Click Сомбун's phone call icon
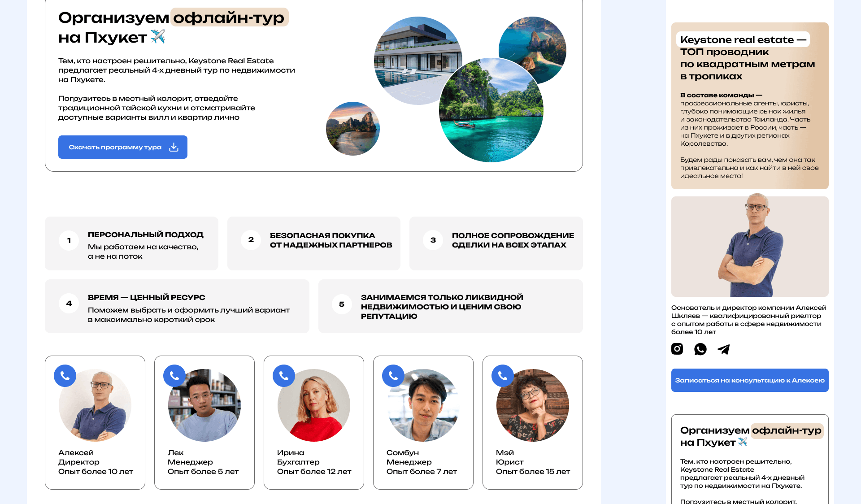Image resolution: width=861 pixels, height=504 pixels. coord(393,376)
